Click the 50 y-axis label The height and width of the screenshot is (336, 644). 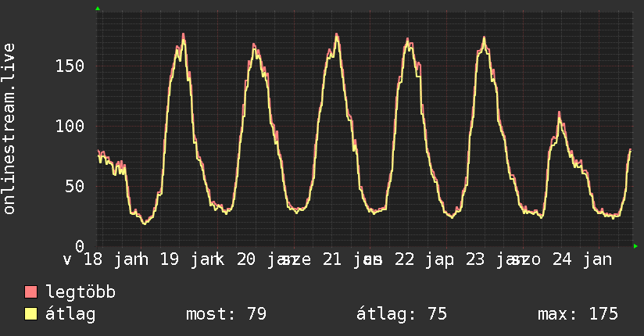click(x=75, y=186)
